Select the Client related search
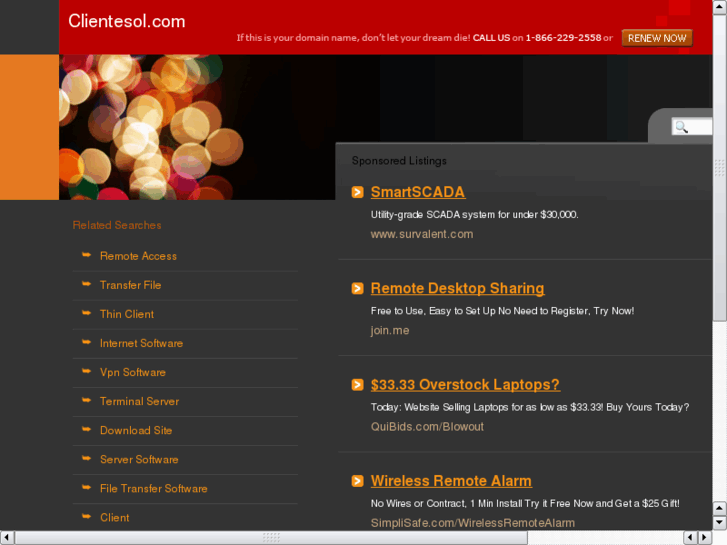 pos(115,518)
